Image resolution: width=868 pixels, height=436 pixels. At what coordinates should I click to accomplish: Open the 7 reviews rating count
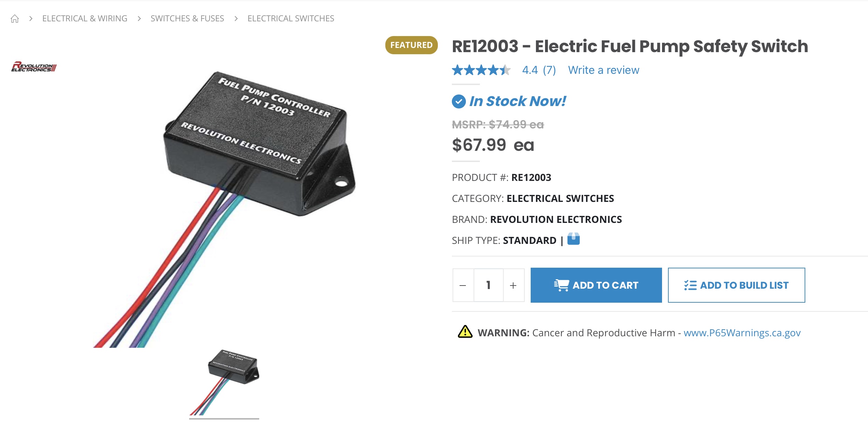549,70
